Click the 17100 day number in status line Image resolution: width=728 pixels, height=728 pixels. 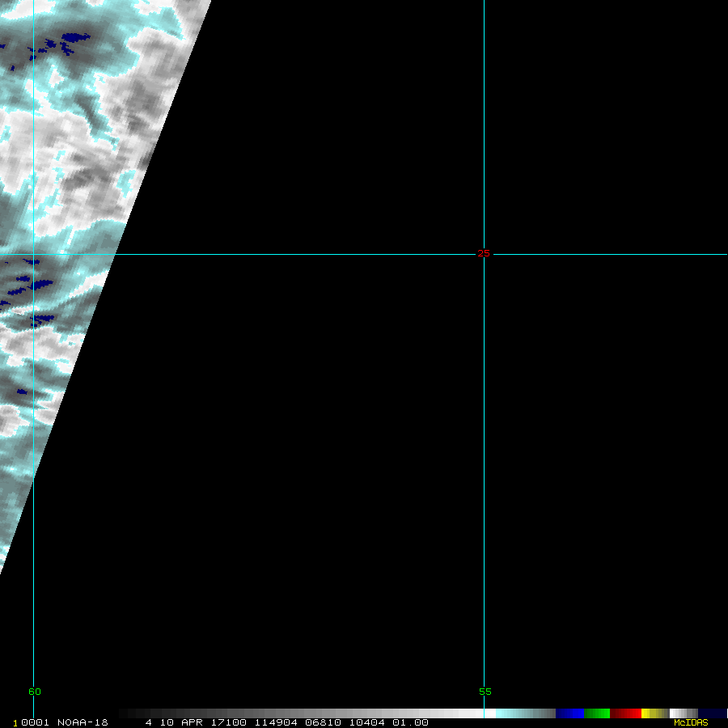tap(226, 722)
